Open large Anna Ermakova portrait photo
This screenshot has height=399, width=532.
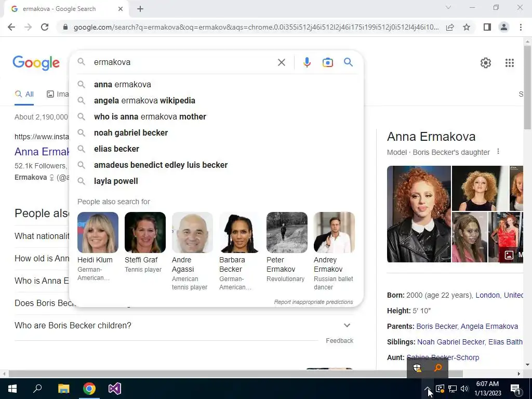point(419,214)
